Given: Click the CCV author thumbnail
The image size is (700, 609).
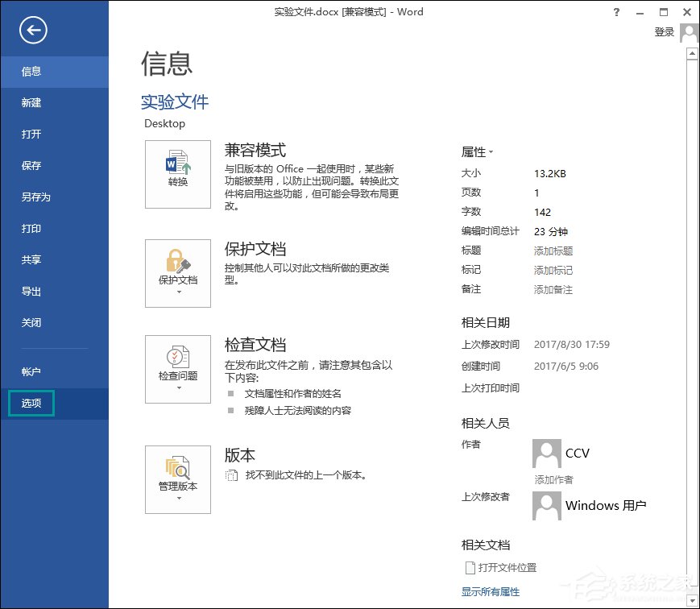Looking at the screenshot, I should pos(546,453).
